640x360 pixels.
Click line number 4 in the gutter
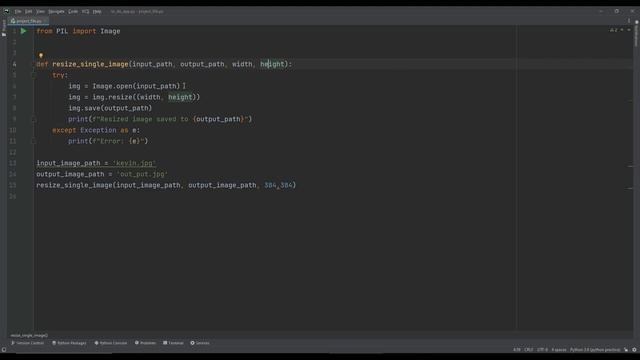[14, 64]
